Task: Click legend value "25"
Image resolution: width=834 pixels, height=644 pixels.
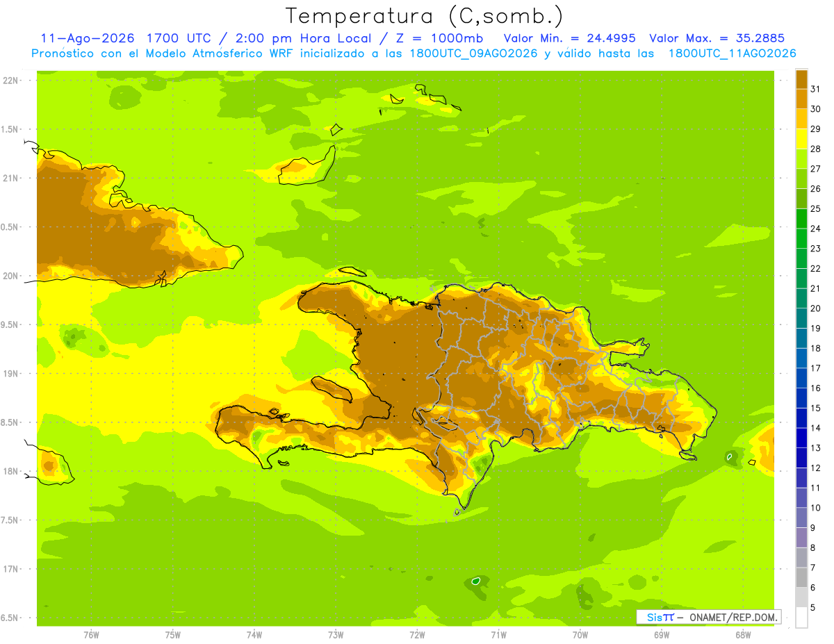Action: (x=816, y=208)
